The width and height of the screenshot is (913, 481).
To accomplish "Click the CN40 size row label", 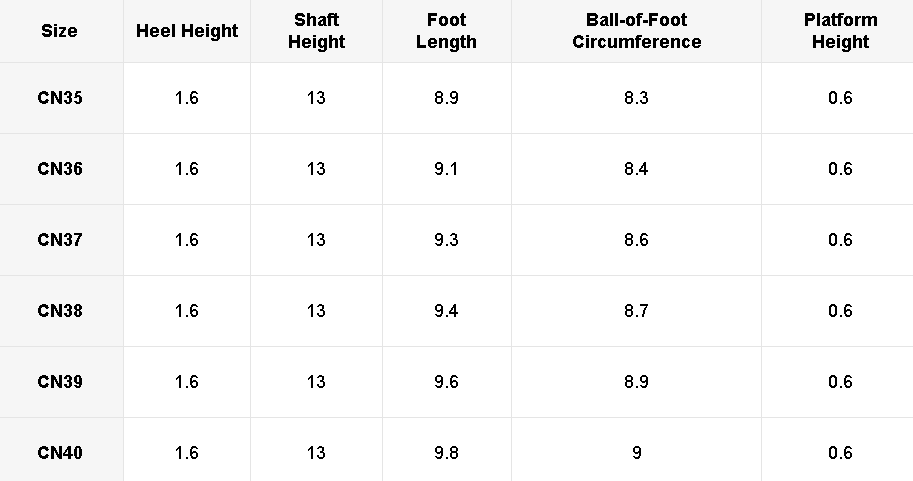I will [60, 453].
